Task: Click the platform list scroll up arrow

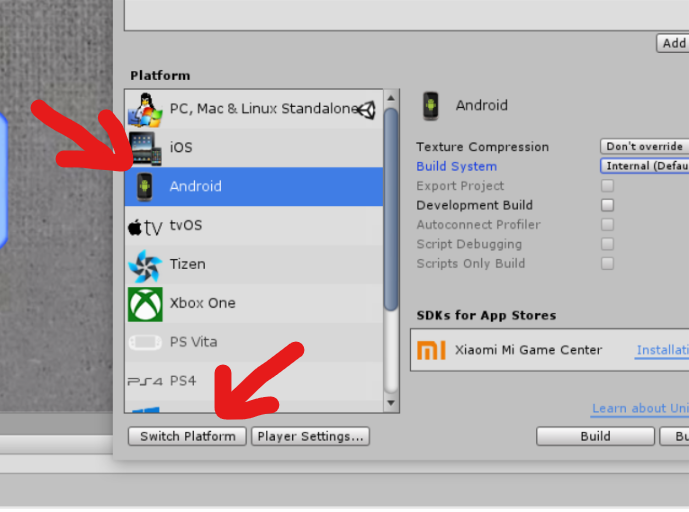Action: tap(391, 98)
